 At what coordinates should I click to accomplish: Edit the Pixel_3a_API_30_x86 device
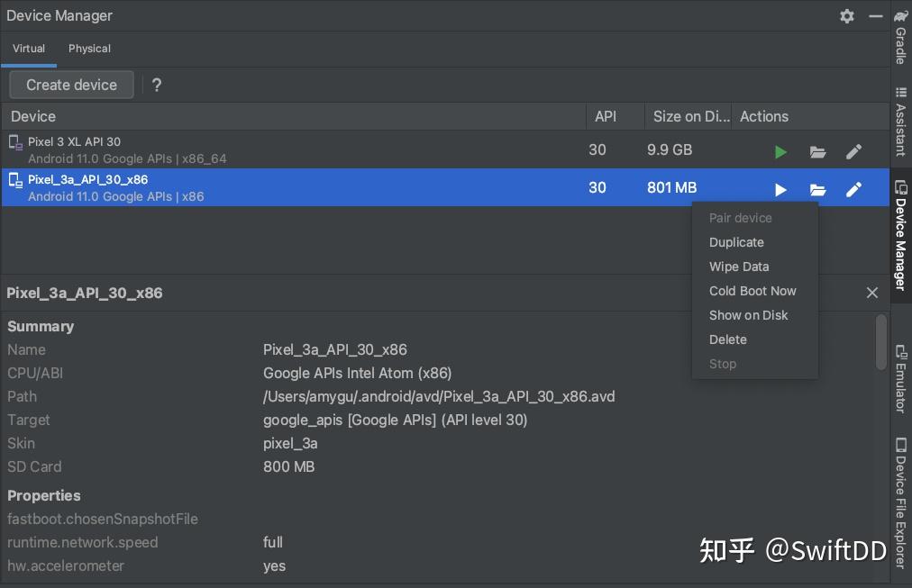[x=853, y=189]
